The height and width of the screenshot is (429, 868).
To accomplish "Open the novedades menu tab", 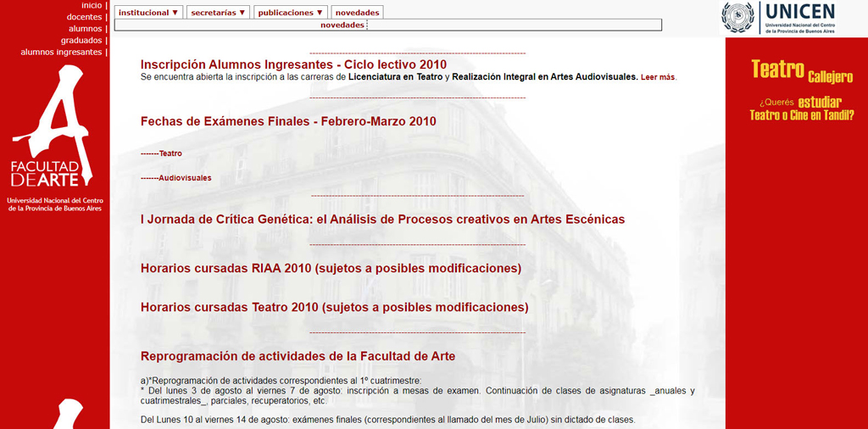I will [358, 12].
